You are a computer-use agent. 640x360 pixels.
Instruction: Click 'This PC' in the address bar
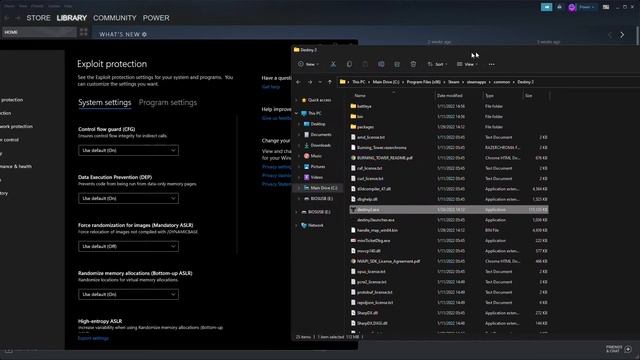click(359, 82)
